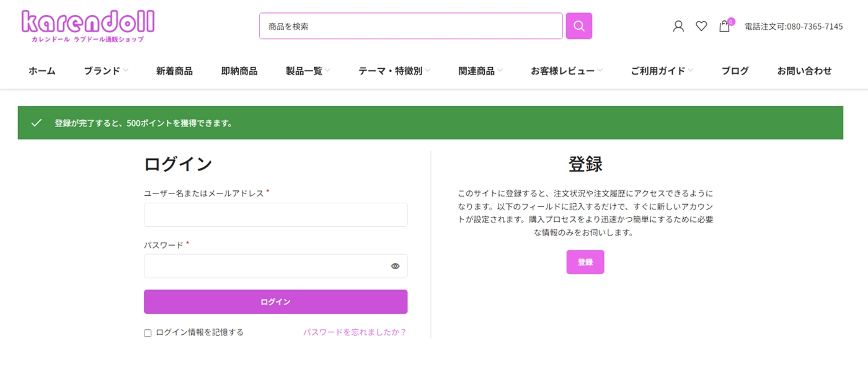Click パスワードを忘れましたか？ link
This screenshot has height=372, width=868.
355,332
